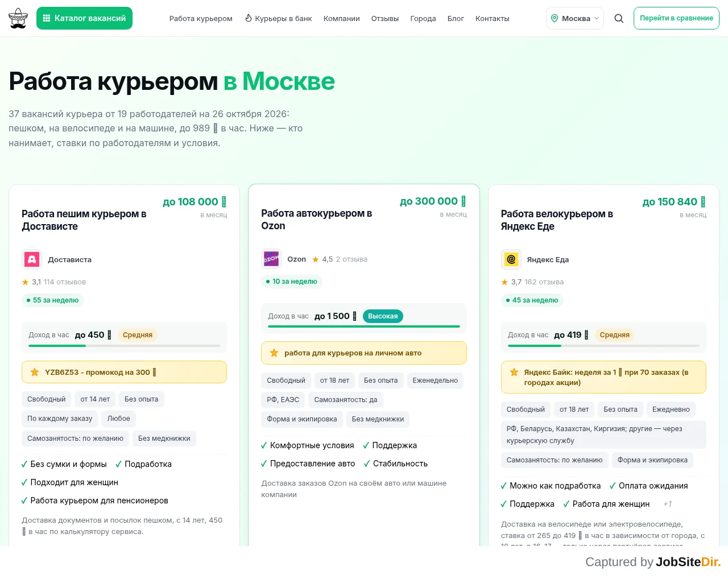Click the star icon in Яндекс Байк banner
Screen dimensions: 728x579
point(514,372)
